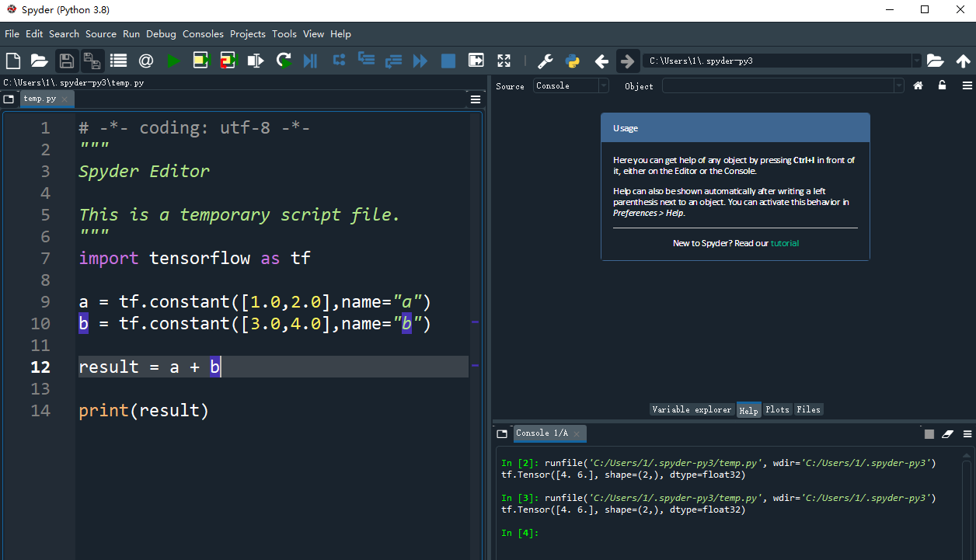The height and width of the screenshot is (560, 976).
Task: Stop debugging square icon
Action: (448, 61)
